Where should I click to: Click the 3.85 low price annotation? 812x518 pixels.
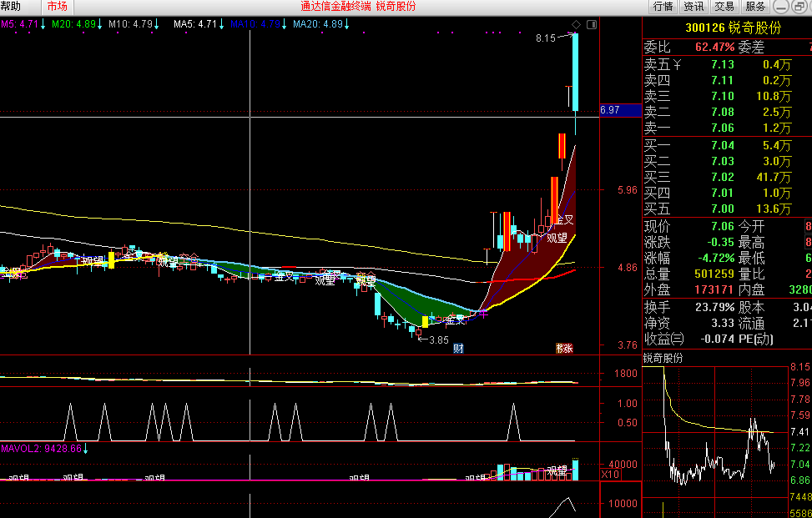pos(439,340)
